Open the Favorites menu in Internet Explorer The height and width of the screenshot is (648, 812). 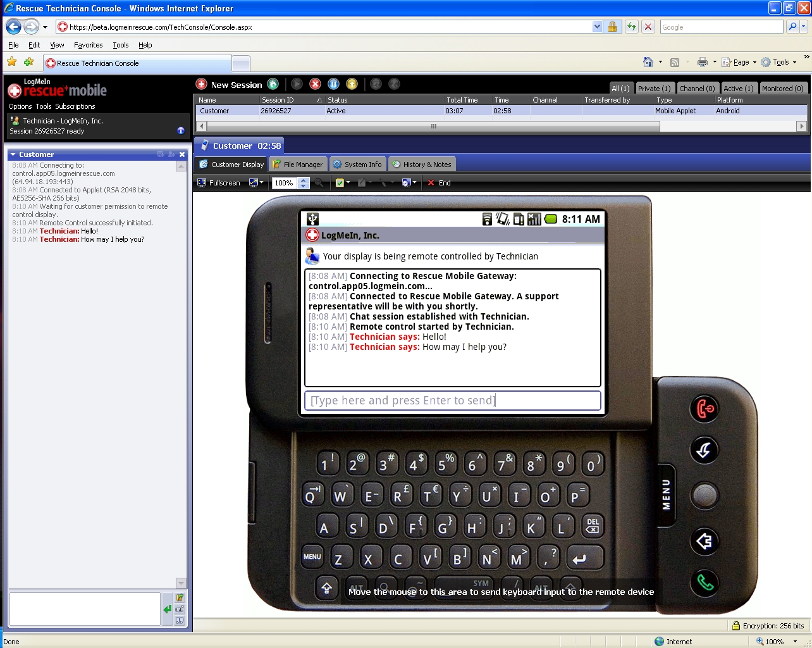pyautogui.click(x=88, y=45)
